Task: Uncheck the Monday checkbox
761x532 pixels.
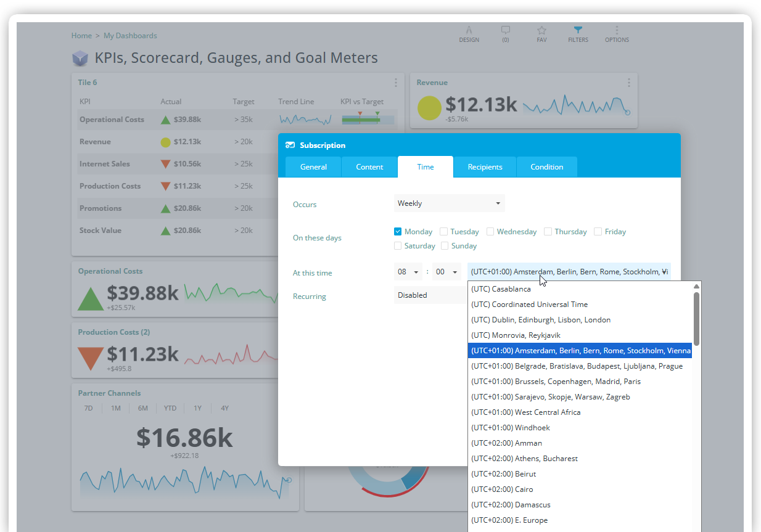Action: pos(398,231)
